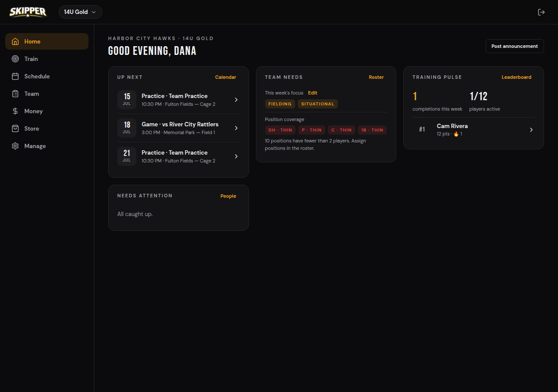Click the Good Evening, Dana heading
The width and height of the screenshot is (558, 392).
[152, 51]
